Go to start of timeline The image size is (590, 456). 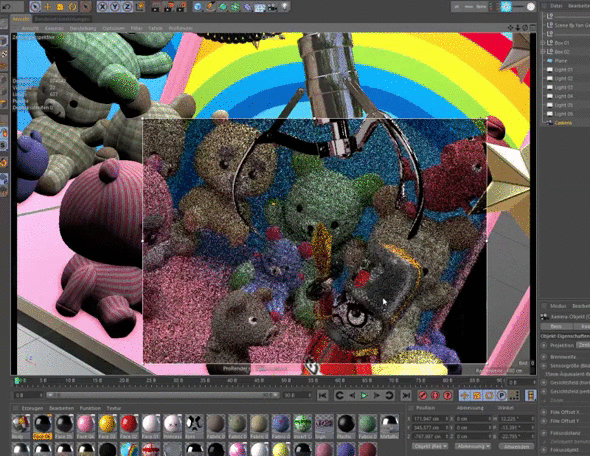tap(322, 395)
